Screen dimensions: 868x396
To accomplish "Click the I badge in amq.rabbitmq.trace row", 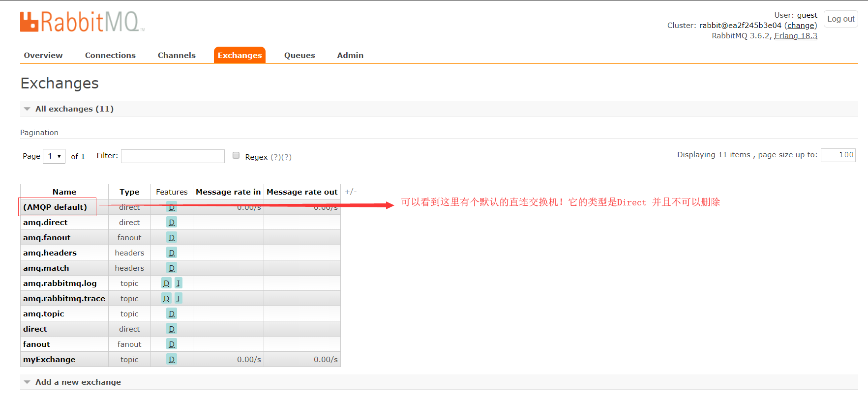I will coord(179,299).
